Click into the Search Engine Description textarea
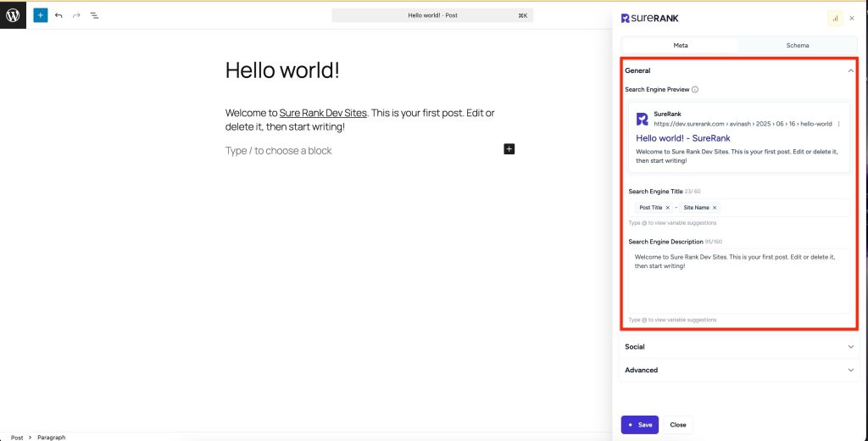868x441 pixels. pos(739,281)
